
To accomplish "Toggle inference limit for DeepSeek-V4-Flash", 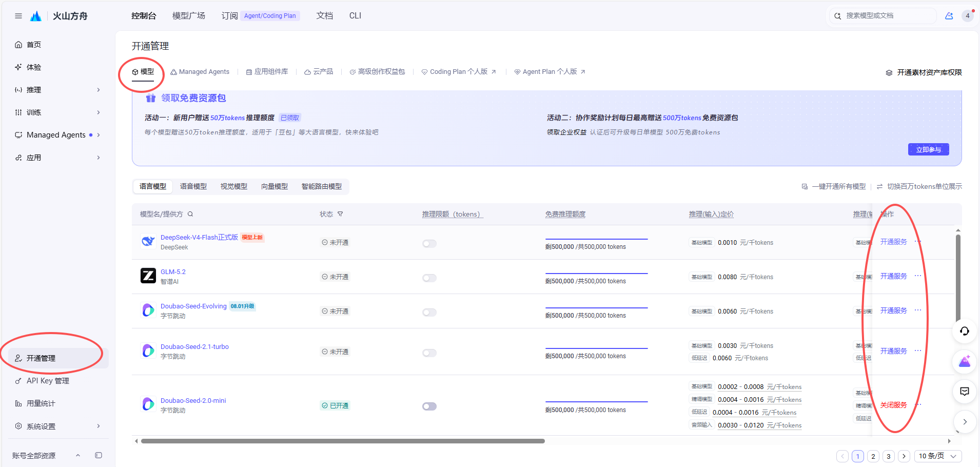I will (x=429, y=243).
